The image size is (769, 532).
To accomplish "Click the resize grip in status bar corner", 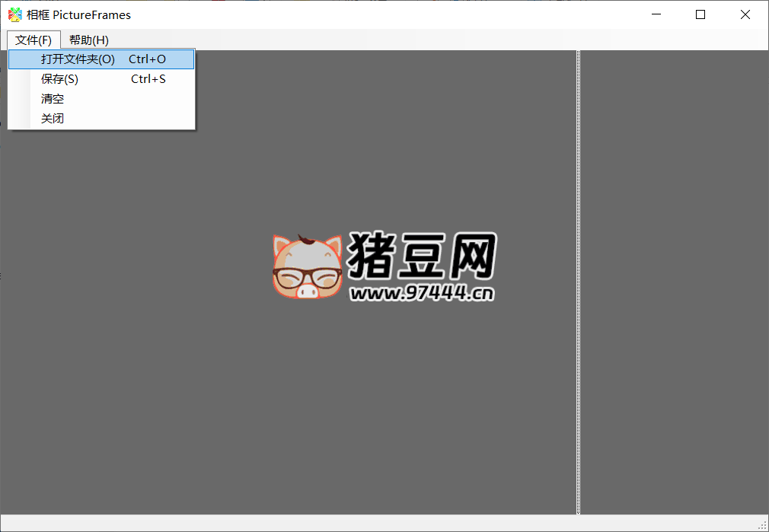I will tap(763, 526).
